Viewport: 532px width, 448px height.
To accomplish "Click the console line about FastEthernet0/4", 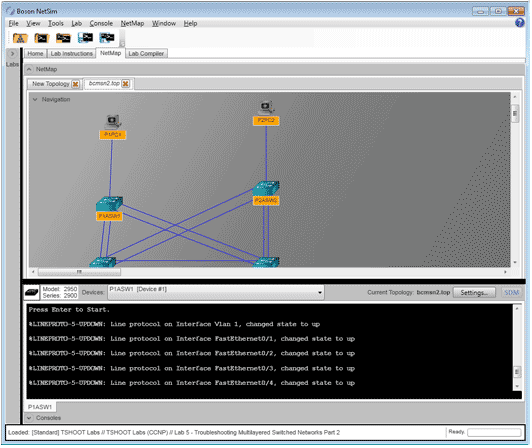I will [x=192, y=383].
